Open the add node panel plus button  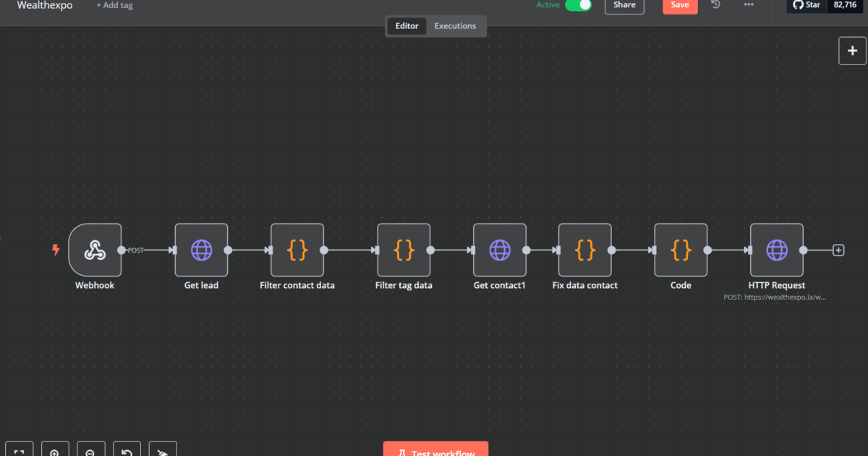(852, 51)
